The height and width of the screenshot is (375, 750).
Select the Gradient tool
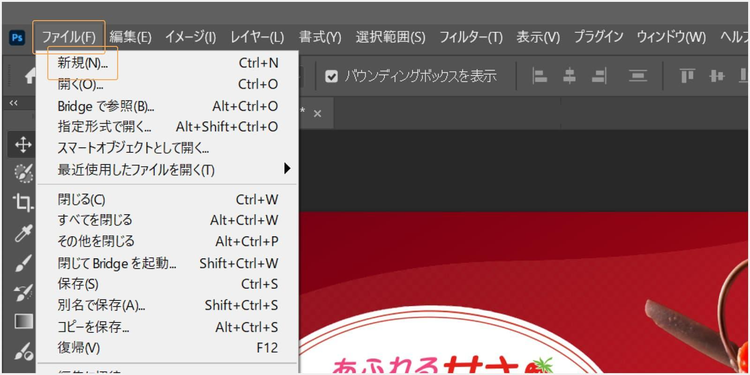click(23, 321)
